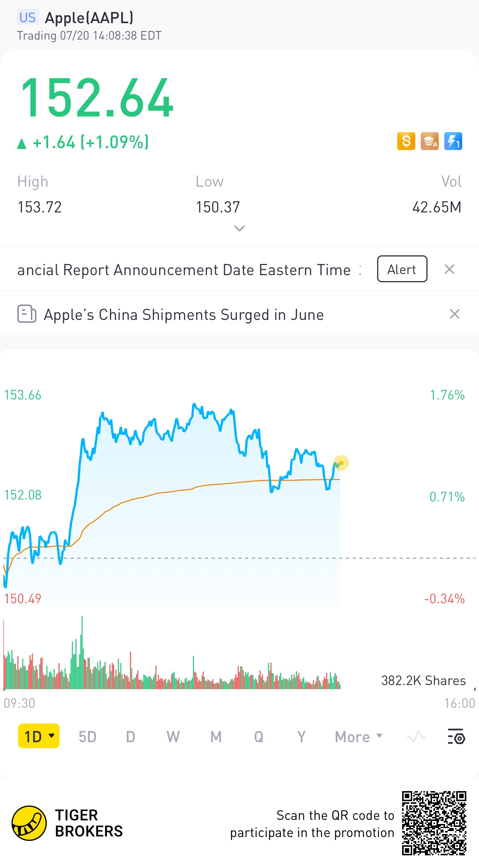This screenshot has height=868, width=479.
Task: Toggle the chart indicator wave icon
Action: tap(416, 737)
